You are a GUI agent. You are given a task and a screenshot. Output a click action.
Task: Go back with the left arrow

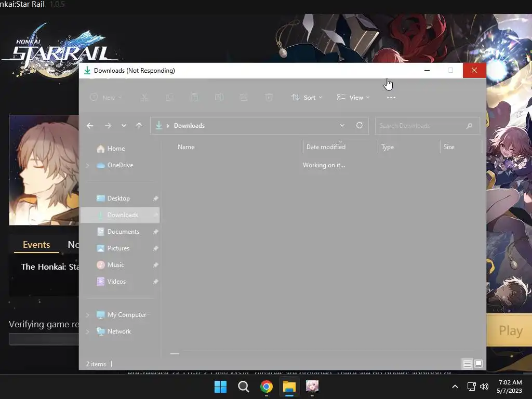click(90, 126)
